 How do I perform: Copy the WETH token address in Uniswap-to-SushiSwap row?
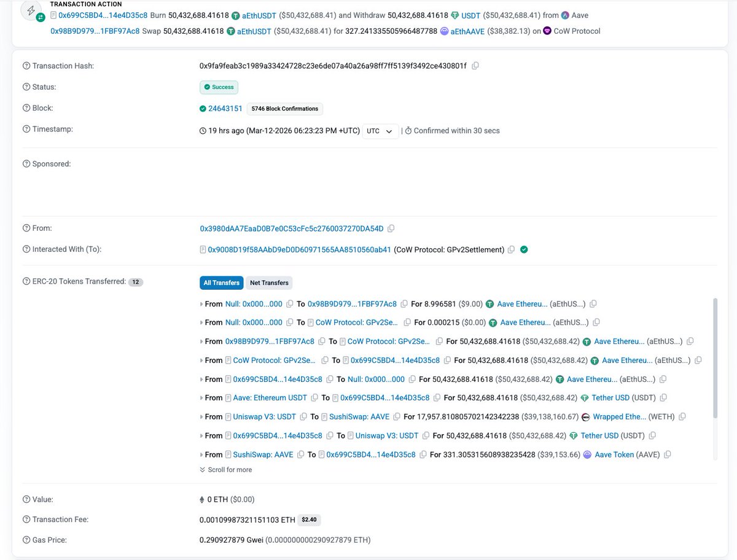click(682, 417)
